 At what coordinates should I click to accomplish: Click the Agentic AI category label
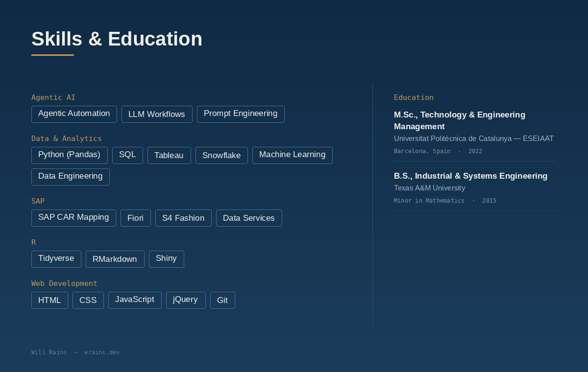click(53, 97)
